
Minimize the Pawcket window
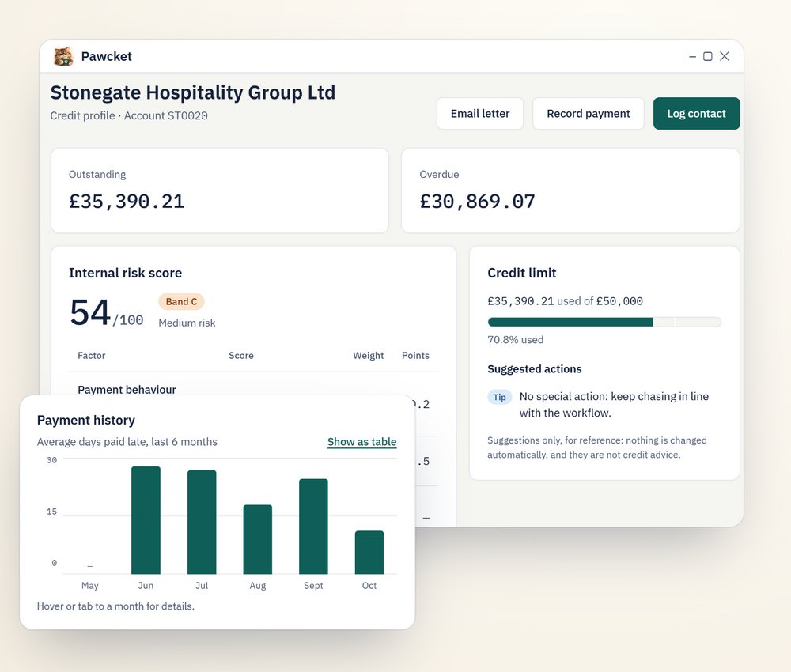[693, 56]
